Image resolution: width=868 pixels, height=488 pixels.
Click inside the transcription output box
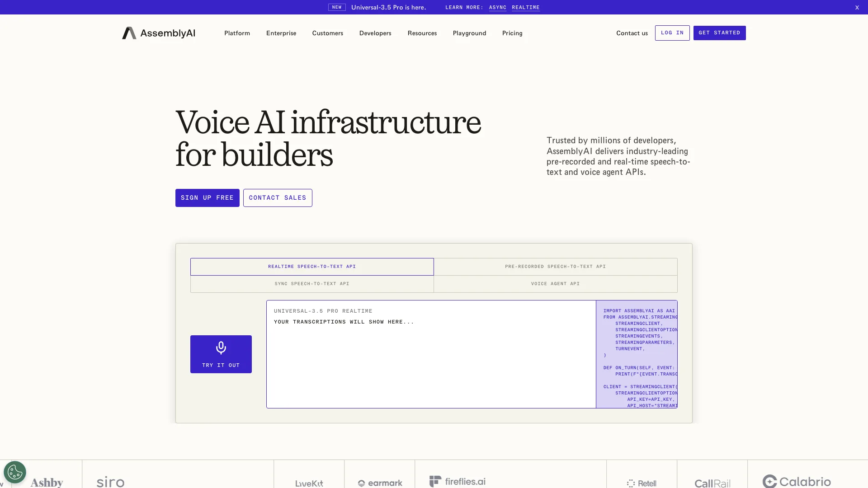431,354
